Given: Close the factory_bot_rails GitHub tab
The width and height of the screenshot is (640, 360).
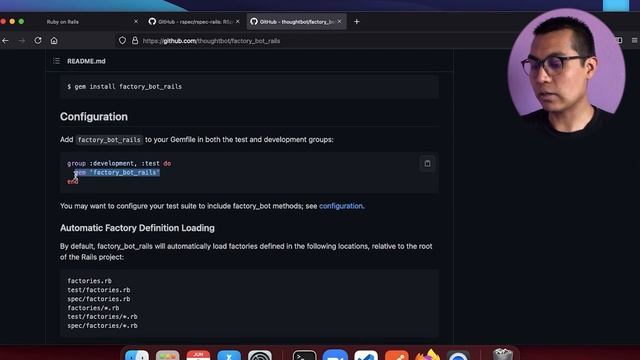Looking at the screenshot, I should (x=339, y=21).
